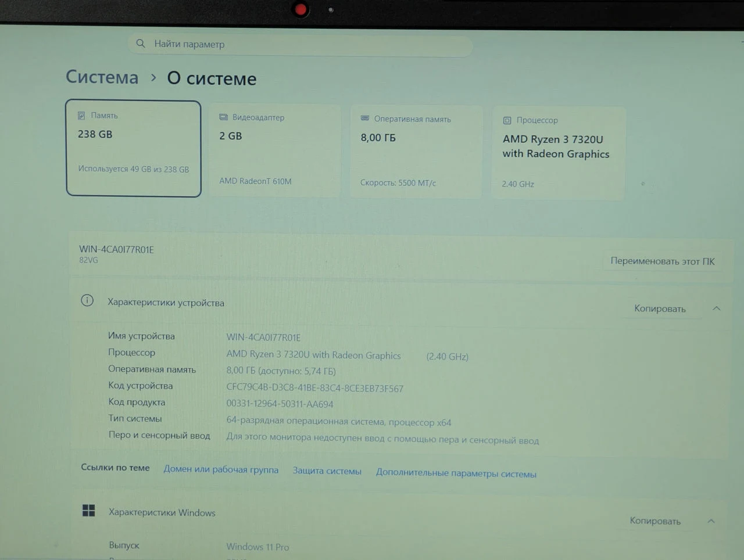This screenshot has width=744, height=560.
Task: Click the storage icon on Память card
Action: (81, 116)
